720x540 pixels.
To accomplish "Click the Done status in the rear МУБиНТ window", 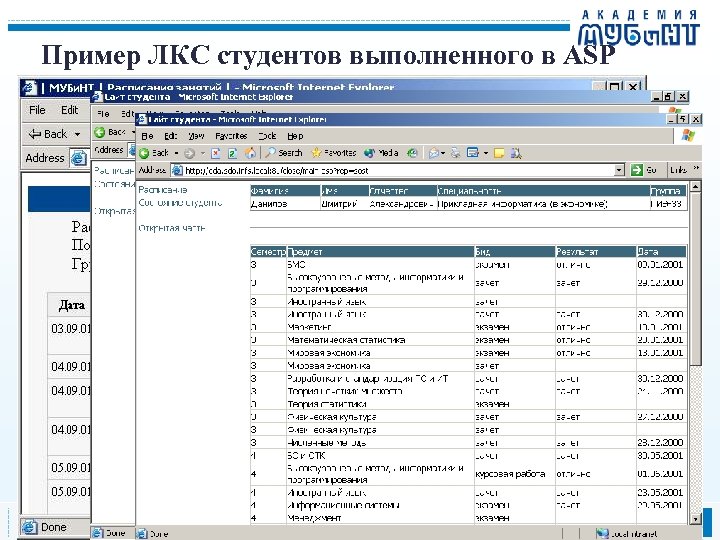I will tap(53, 527).
